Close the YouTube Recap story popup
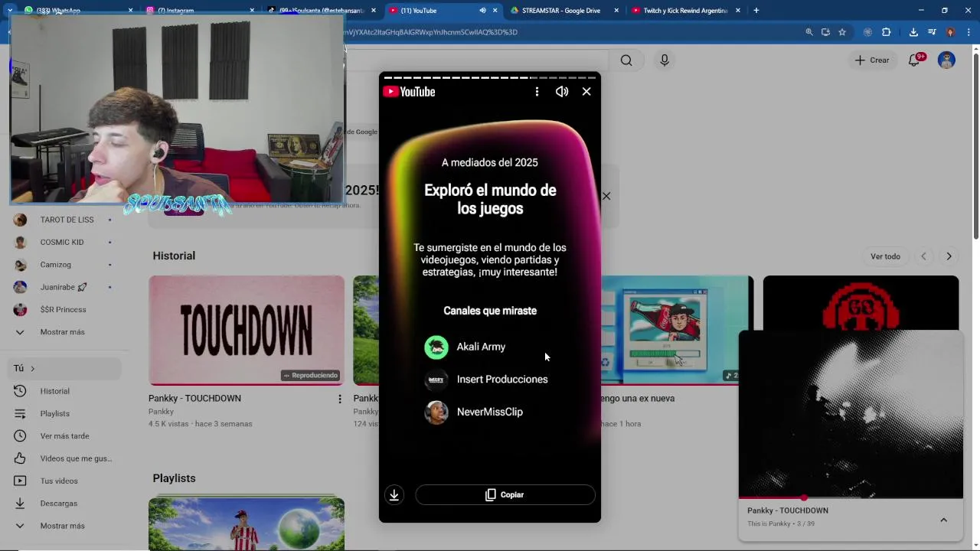The height and width of the screenshot is (551, 980). tap(586, 91)
